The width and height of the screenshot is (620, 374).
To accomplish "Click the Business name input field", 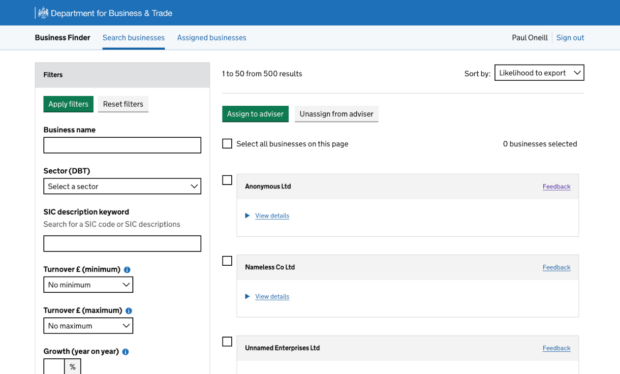I will tap(122, 145).
